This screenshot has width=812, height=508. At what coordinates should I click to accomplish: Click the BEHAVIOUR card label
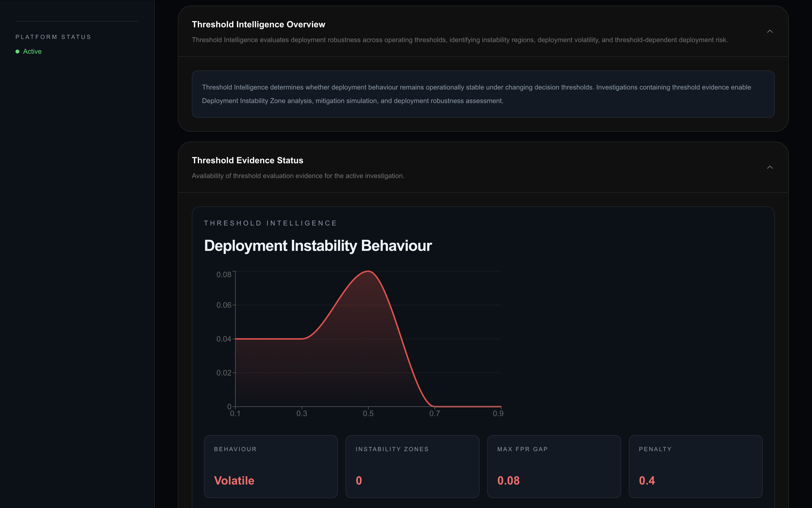pyautogui.click(x=235, y=449)
